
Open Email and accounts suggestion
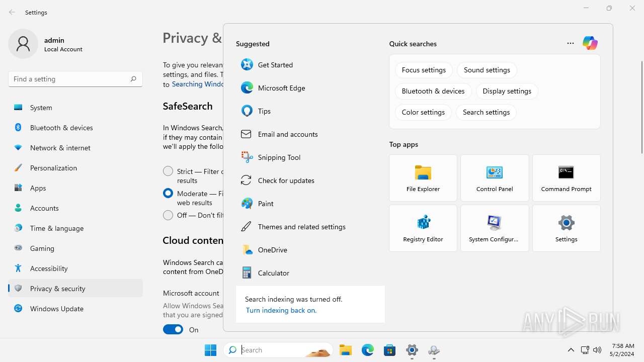click(310, 134)
